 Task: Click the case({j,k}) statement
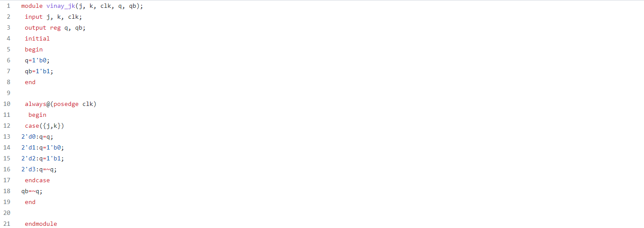(x=44, y=126)
